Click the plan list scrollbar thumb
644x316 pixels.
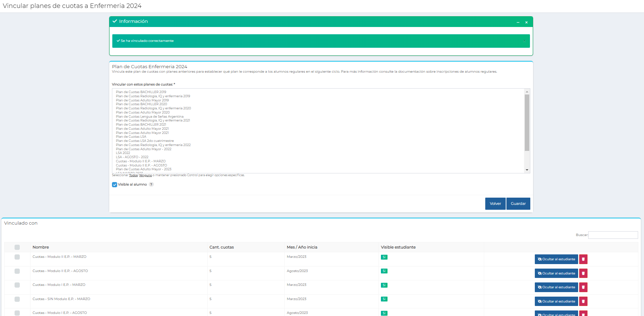tap(527, 123)
